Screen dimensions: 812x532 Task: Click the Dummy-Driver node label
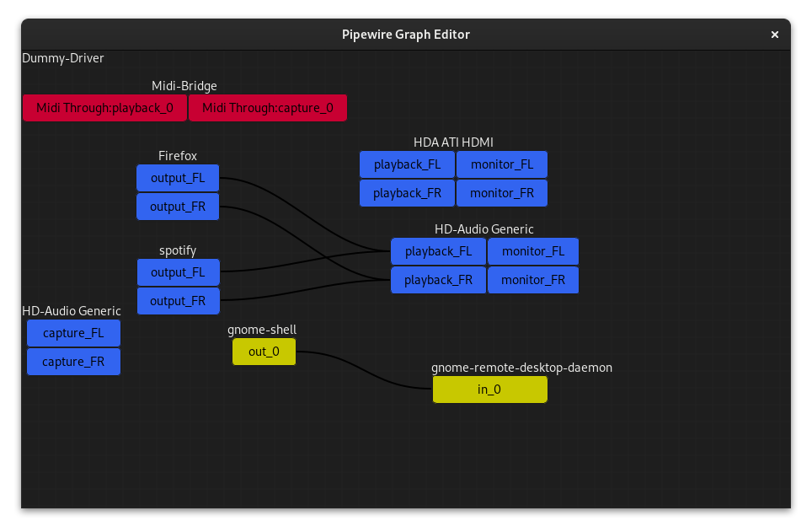pyautogui.click(x=63, y=58)
